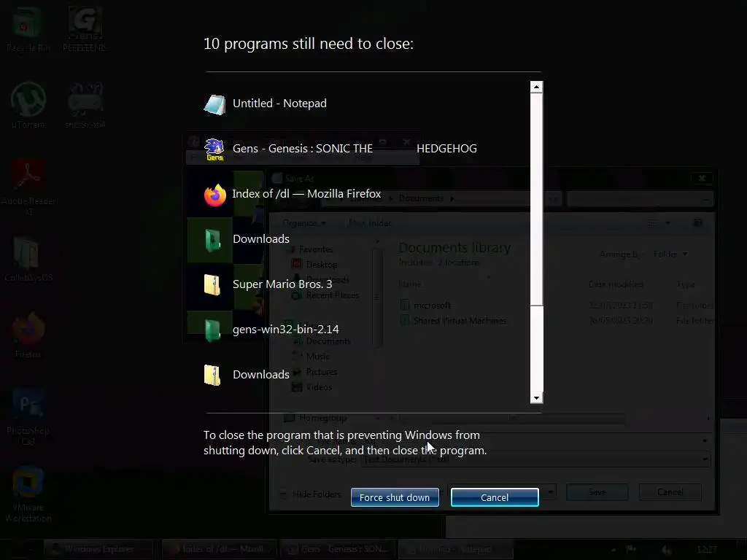
Task: Click the Super Mario Bros. 3 zip icon
Action: [212, 285]
